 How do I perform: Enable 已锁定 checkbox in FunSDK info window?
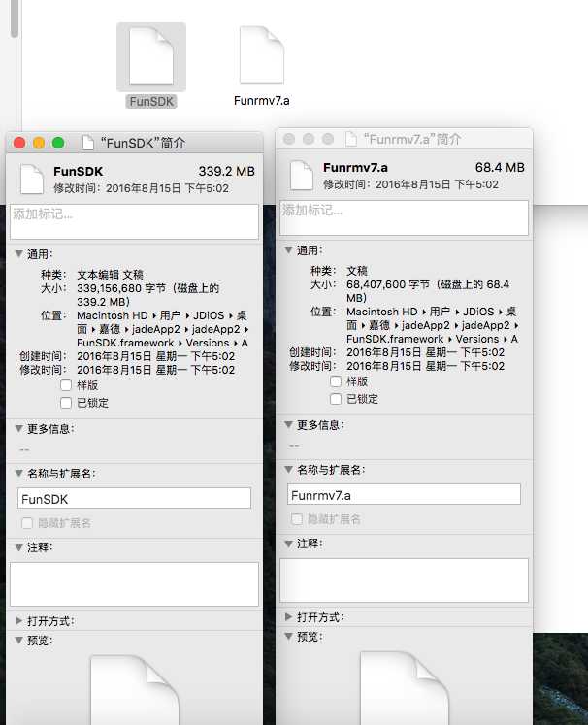point(66,403)
